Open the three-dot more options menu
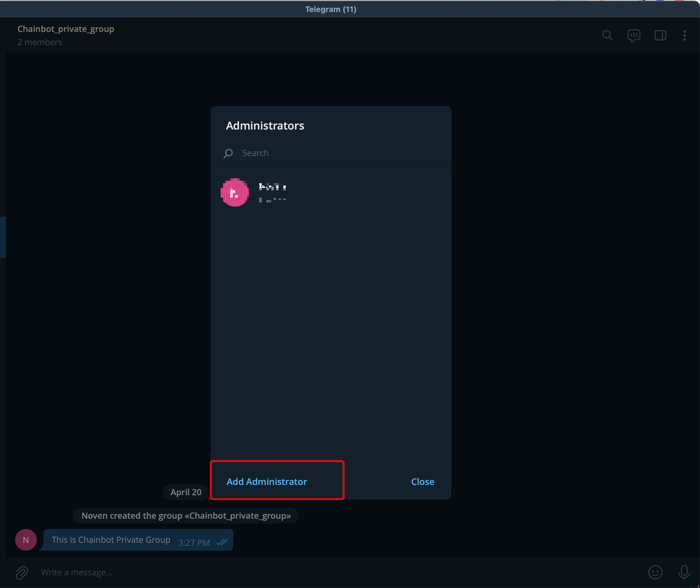 684,35
